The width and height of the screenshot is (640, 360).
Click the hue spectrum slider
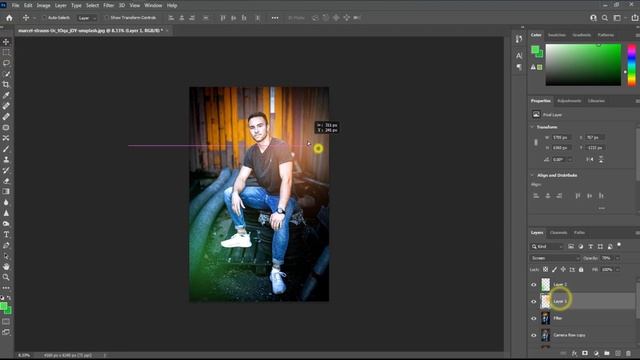pyautogui.click(x=631, y=64)
